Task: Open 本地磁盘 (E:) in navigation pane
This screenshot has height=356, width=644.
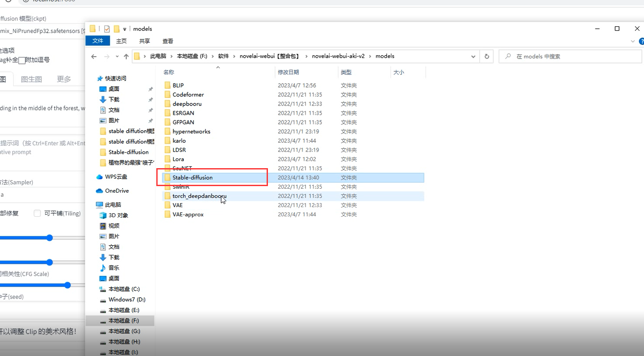Action: click(124, 310)
